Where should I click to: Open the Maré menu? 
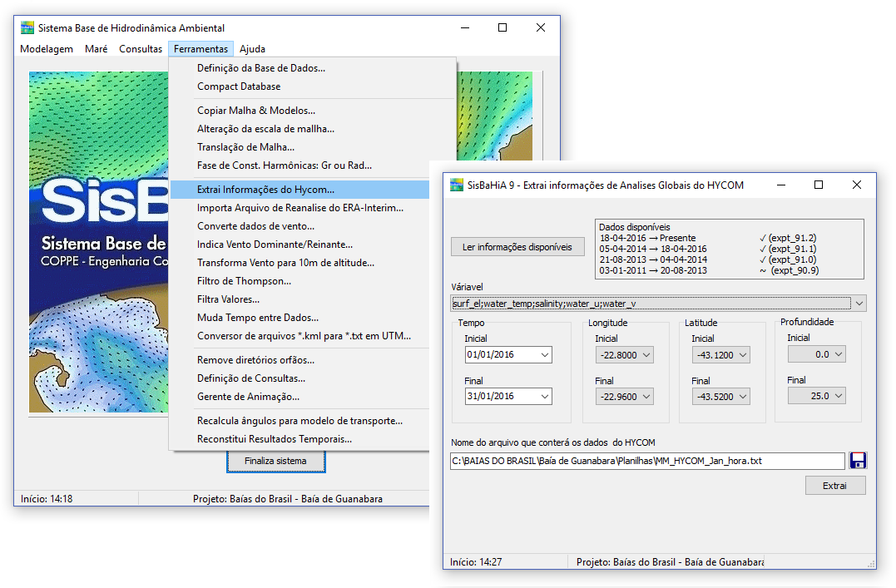96,49
